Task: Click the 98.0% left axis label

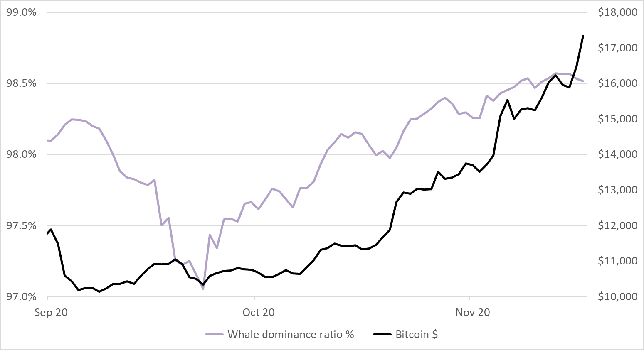Action: coord(22,154)
